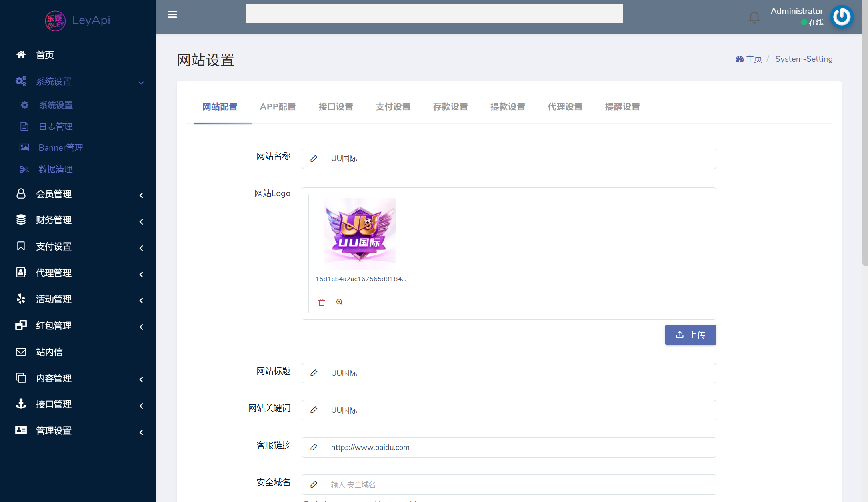868x502 pixels.
Task: Select the 提醒设置 reminder tab
Action: [622, 107]
